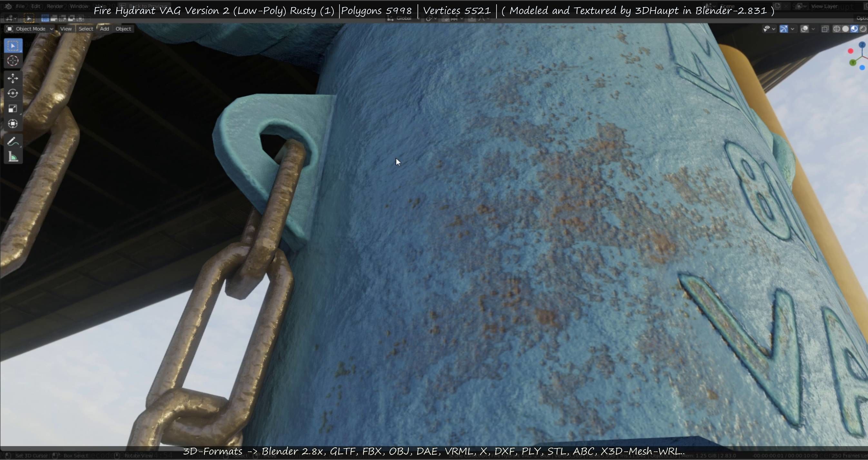This screenshot has height=460, width=868.
Task: Toggle viewport overlays display
Action: click(x=804, y=29)
